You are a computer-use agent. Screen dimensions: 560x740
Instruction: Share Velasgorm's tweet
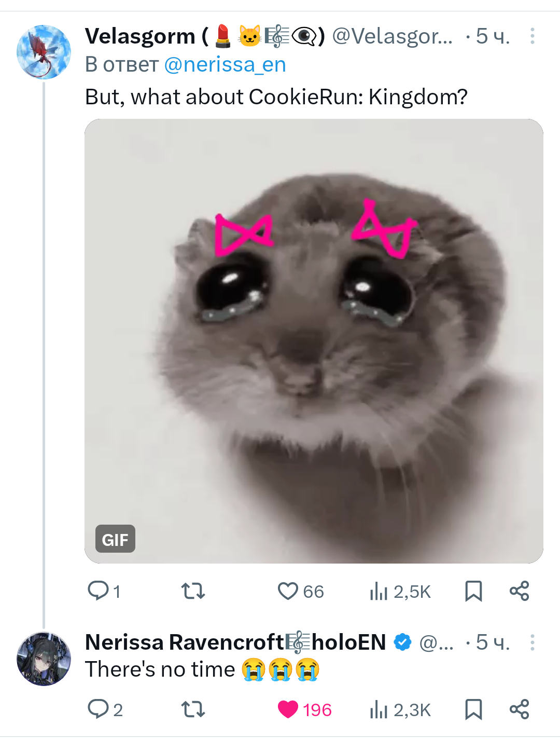[x=519, y=591]
